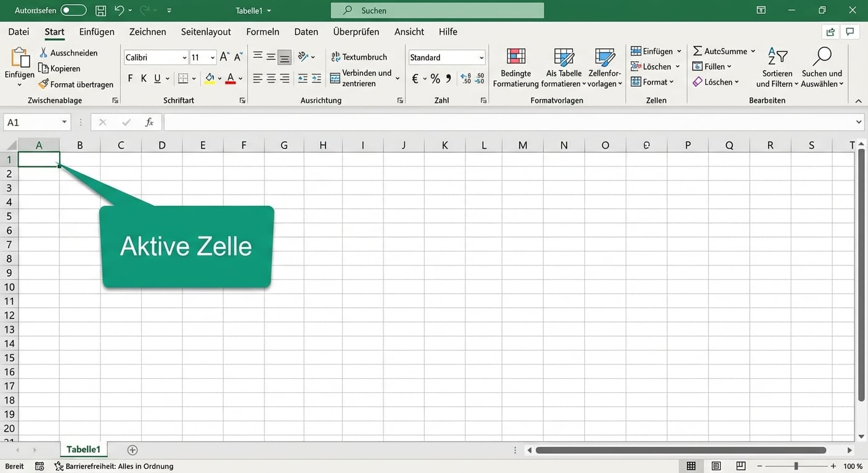This screenshot has height=473, width=868.
Task: Align text left in cell
Action: pyautogui.click(x=258, y=78)
